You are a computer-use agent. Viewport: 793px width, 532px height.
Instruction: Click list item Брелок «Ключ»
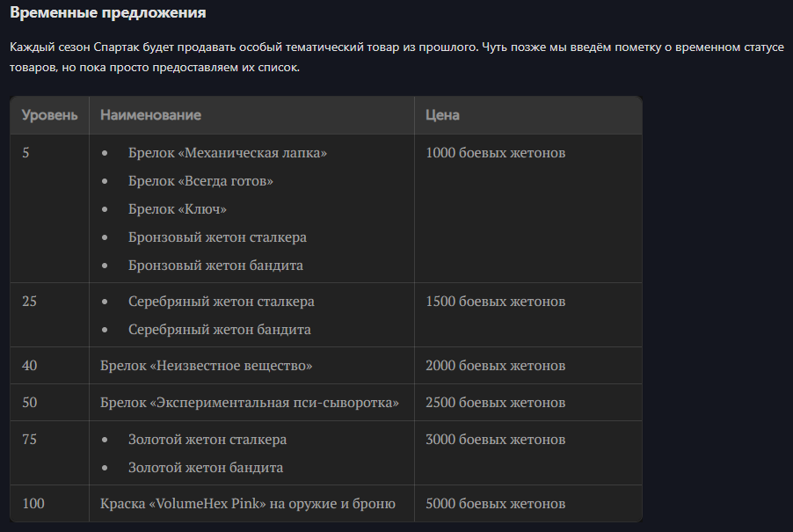coord(178,209)
